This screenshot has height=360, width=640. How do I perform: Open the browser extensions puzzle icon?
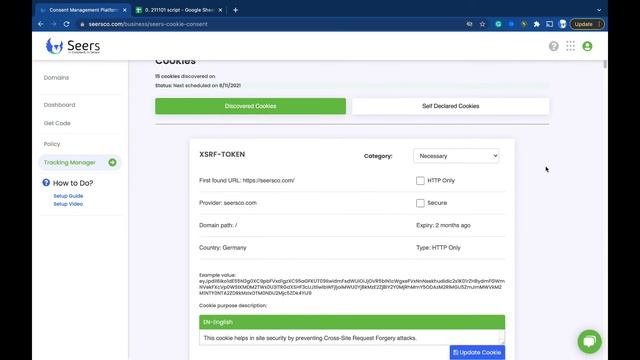pyautogui.click(x=537, y=24)
